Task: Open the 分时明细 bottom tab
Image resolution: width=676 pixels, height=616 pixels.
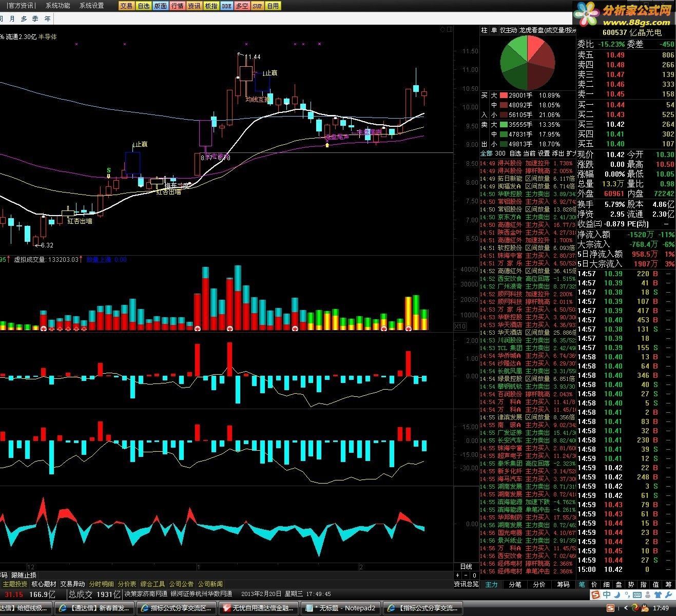Action: [x=102, y=584]
